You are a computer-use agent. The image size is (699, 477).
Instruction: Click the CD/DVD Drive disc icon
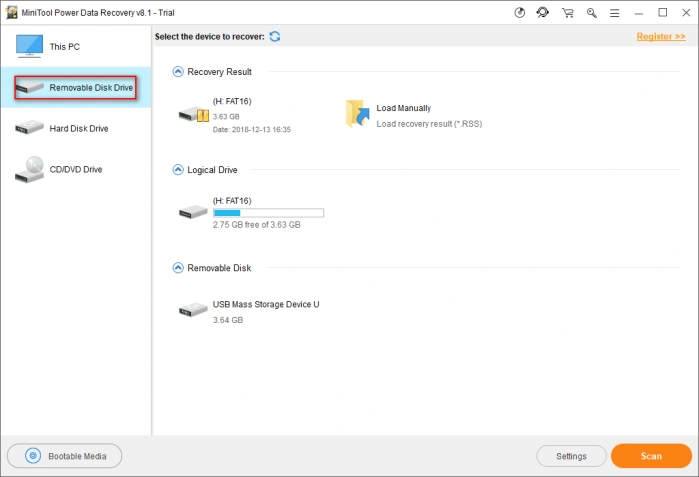click(29, 169)
